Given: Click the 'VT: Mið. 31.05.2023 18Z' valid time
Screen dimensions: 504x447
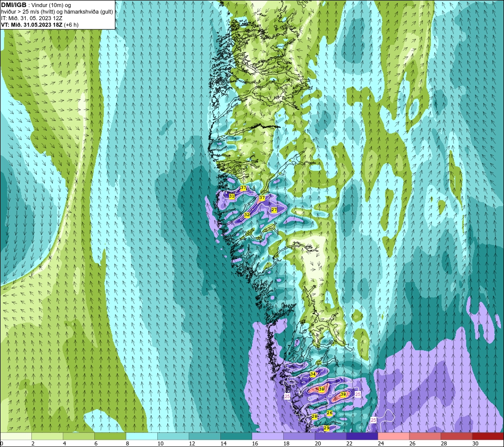Looking at the screenshot, I should (32, 25).
